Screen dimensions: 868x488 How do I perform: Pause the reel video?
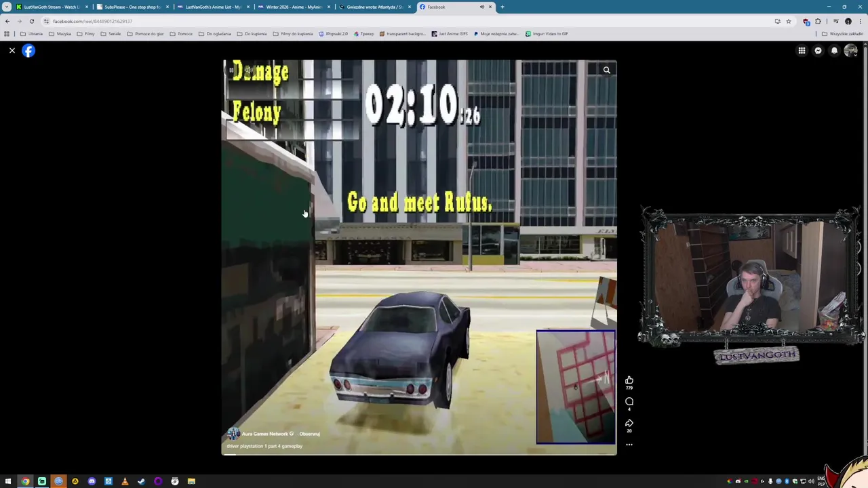click(232, 70)
